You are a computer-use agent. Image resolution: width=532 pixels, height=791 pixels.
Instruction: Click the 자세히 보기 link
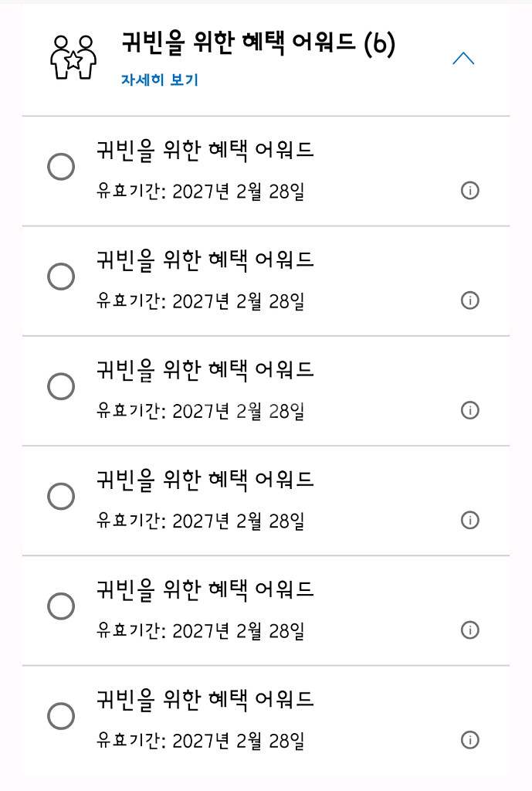pos(160,80)
